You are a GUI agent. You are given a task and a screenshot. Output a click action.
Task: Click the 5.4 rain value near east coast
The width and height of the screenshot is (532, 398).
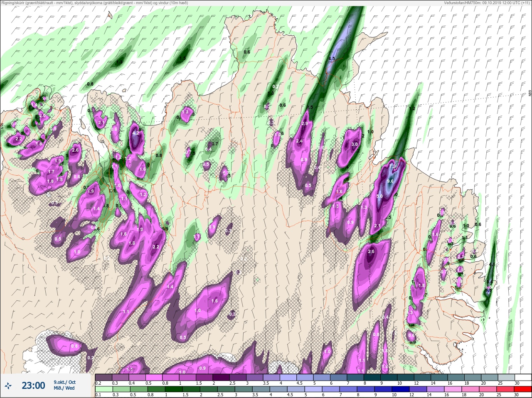(489, 281)
